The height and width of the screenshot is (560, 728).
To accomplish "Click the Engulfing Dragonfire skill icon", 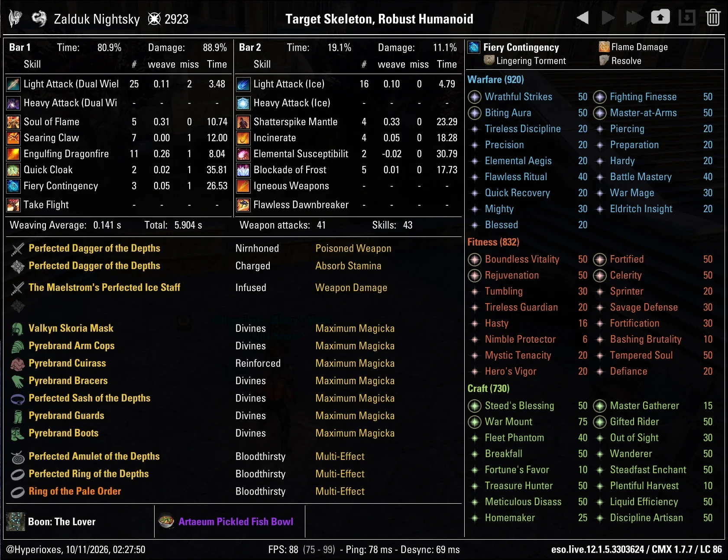I will click(13, 154).
